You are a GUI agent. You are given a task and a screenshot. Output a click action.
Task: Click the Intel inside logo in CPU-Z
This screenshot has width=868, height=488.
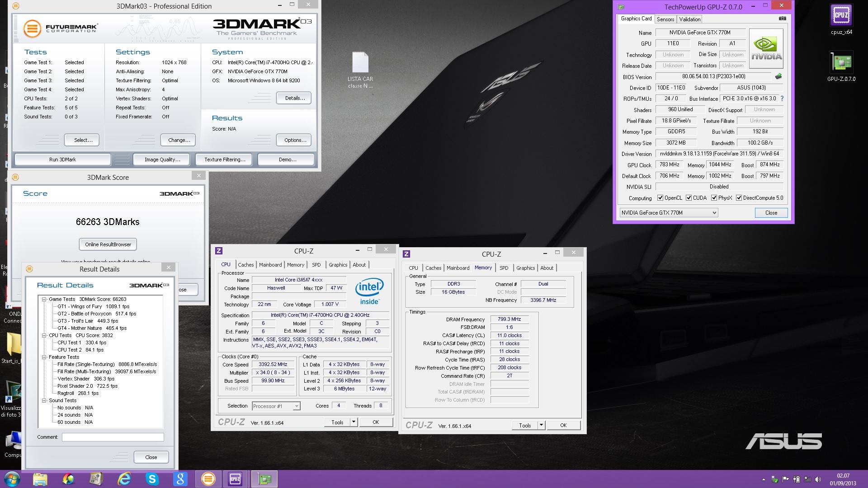click(x=369, y=291)
